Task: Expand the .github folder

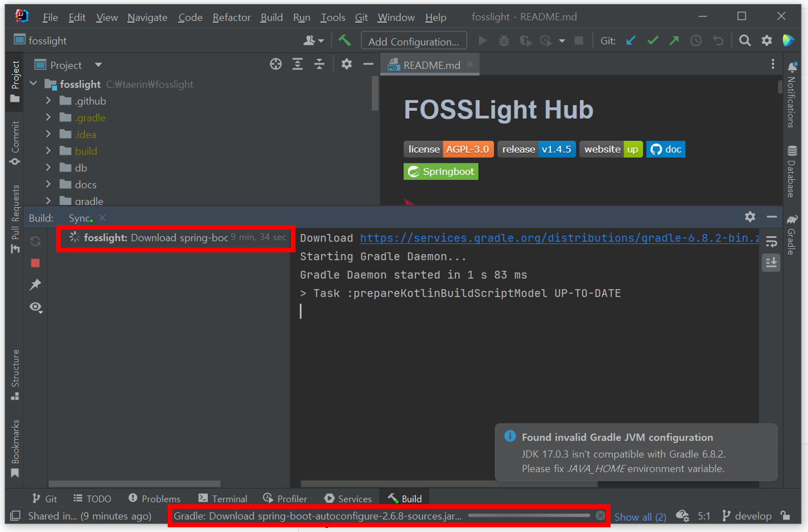Action: pos(48,101)
